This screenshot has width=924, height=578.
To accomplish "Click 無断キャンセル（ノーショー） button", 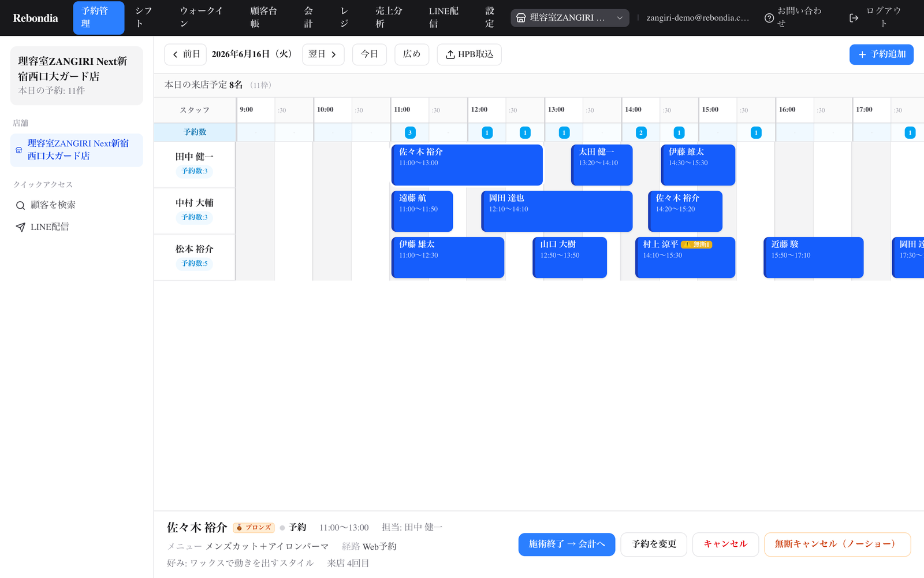I will (x=837, y=544).
